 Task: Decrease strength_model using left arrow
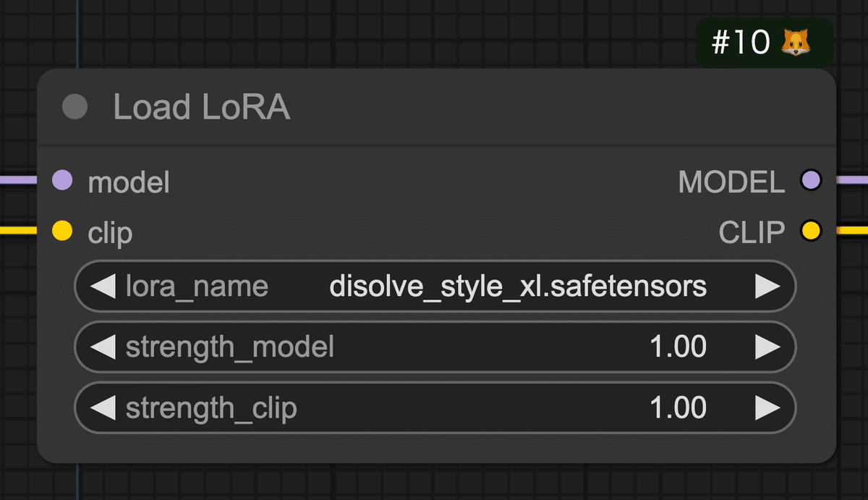pos(103,348)
